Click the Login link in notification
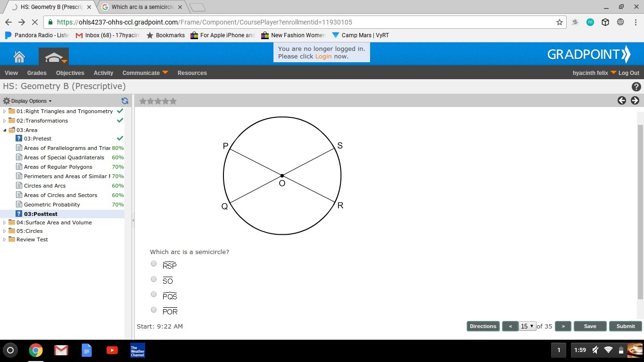Viewport: 644px width, 362px height. pyautogui.click(x=323, y=56)
